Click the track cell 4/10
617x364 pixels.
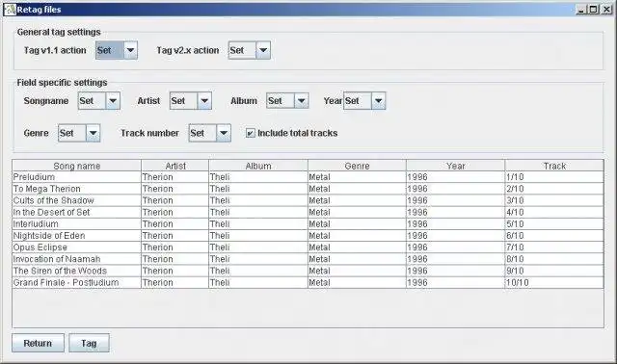click(554, 212)
